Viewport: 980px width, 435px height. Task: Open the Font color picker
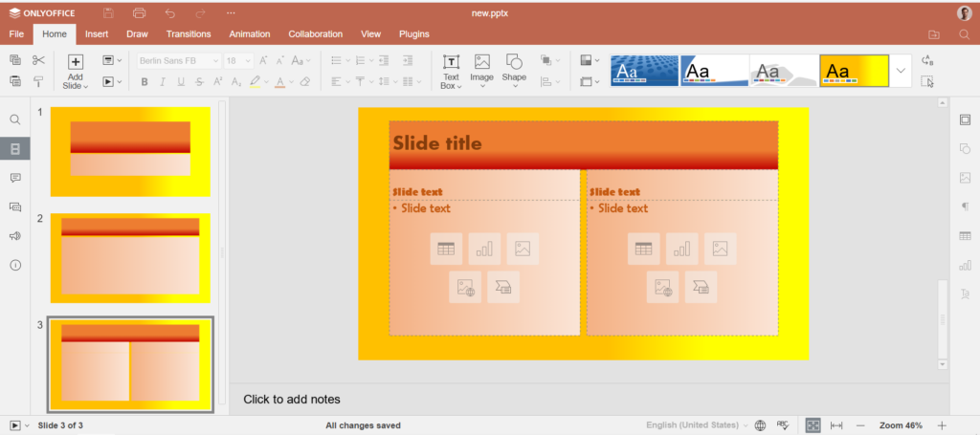click(x=283, y=82)
